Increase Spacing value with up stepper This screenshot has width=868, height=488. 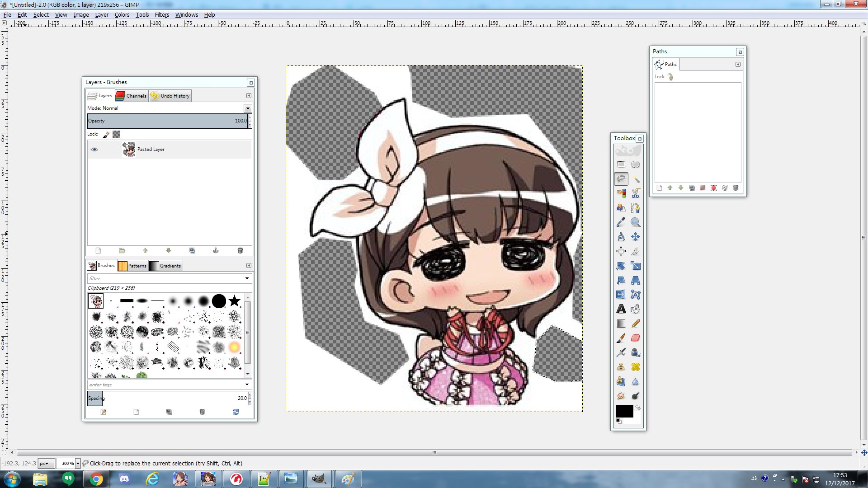click(250, 395)
